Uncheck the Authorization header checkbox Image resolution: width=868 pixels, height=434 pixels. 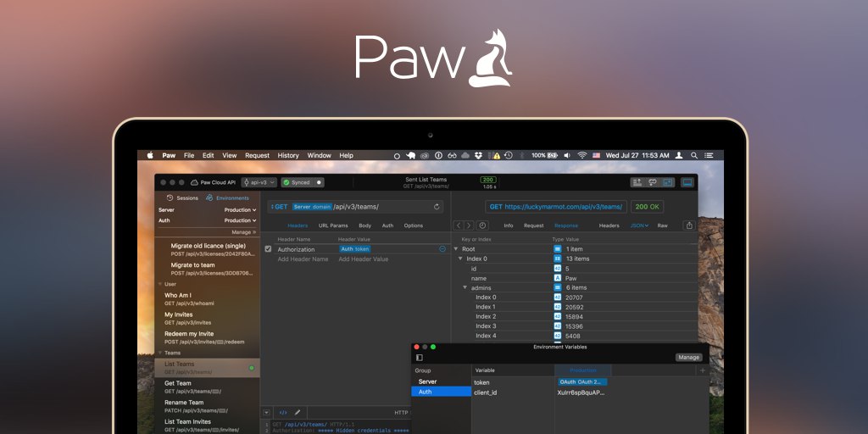pyautogui.click(x=268, y=249)
